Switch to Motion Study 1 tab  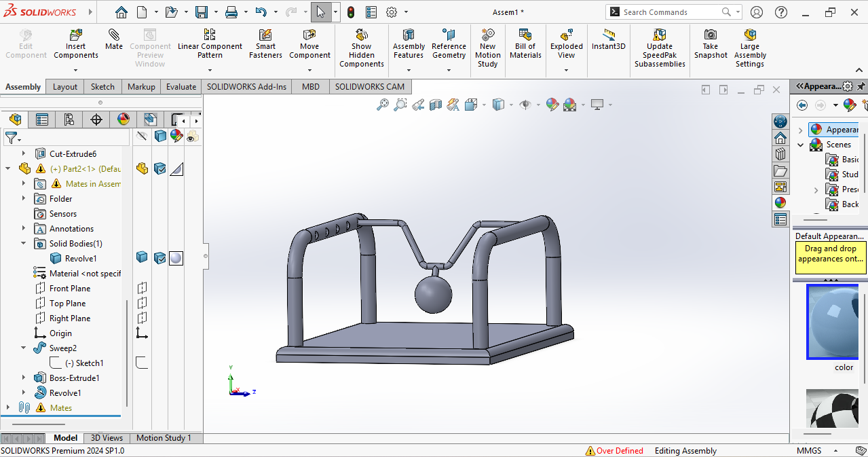(164, 438)
